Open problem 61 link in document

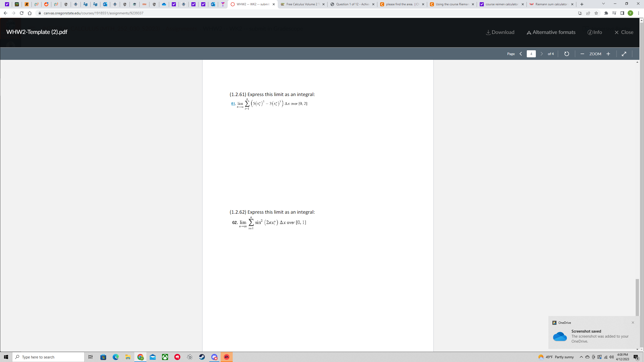233,104
